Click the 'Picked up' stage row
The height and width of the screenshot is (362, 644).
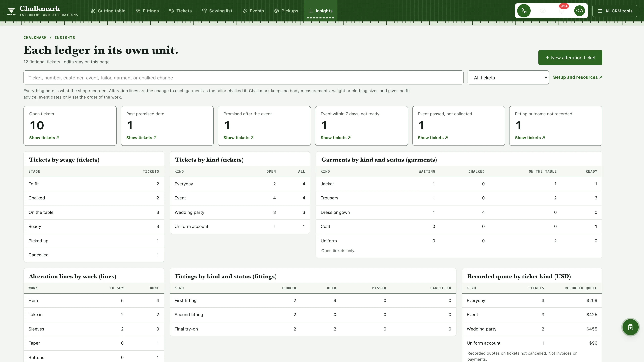pyautogui.click(x=94, y=241)
